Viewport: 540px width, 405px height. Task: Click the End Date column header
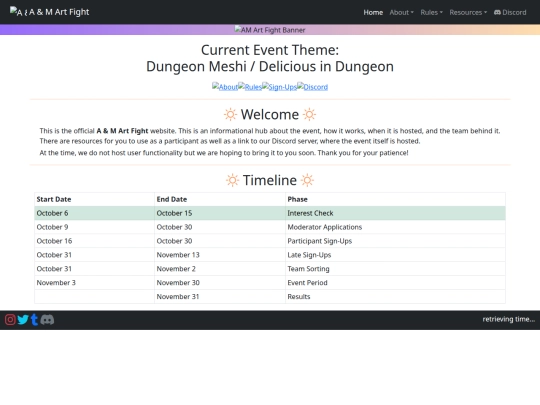click(x=220, y=199)
